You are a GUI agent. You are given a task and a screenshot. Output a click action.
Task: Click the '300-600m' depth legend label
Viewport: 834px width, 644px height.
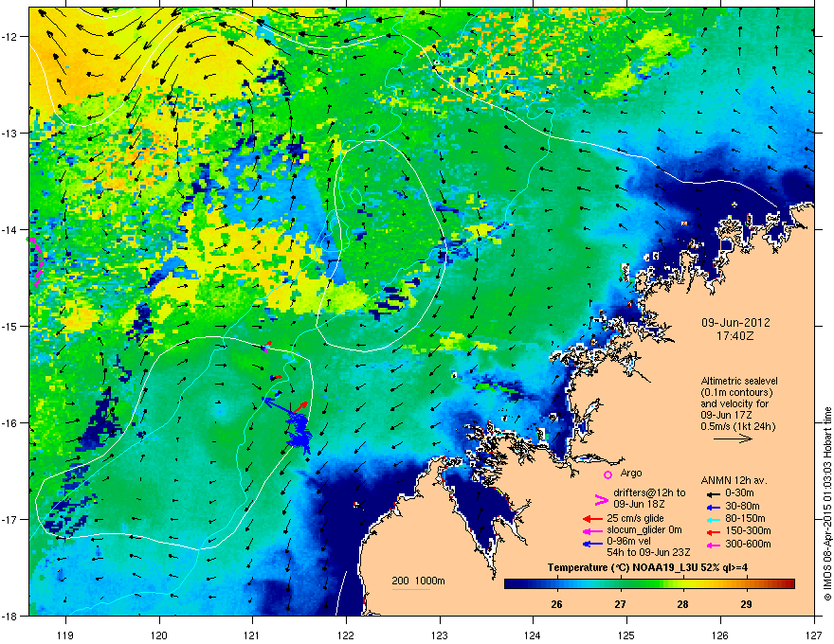coord(749,544)
